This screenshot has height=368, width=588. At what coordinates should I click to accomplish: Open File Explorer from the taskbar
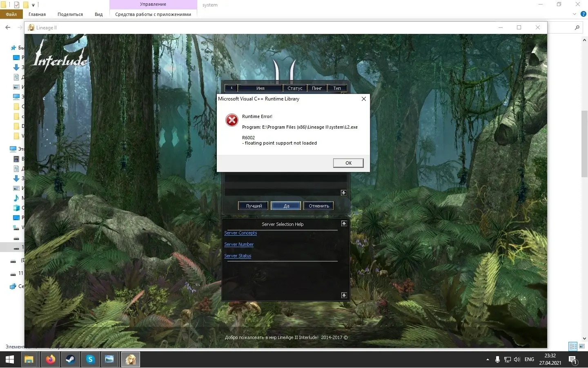click(29, 360)
